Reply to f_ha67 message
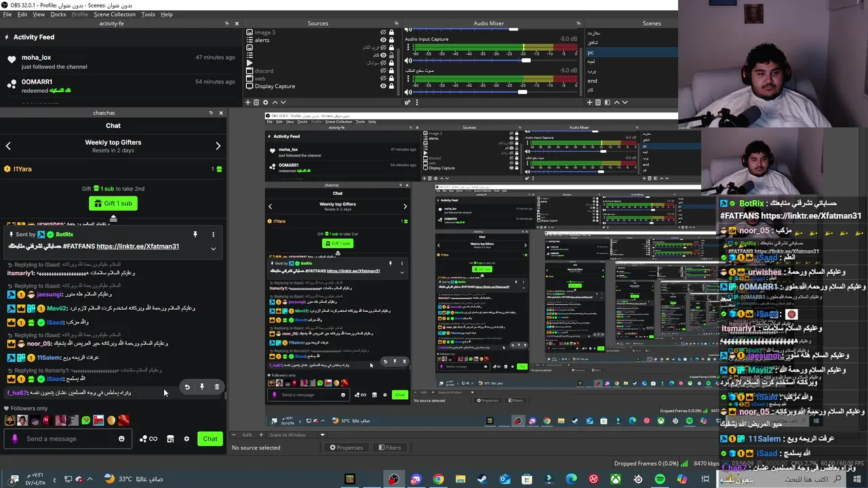 coord(187,387)
